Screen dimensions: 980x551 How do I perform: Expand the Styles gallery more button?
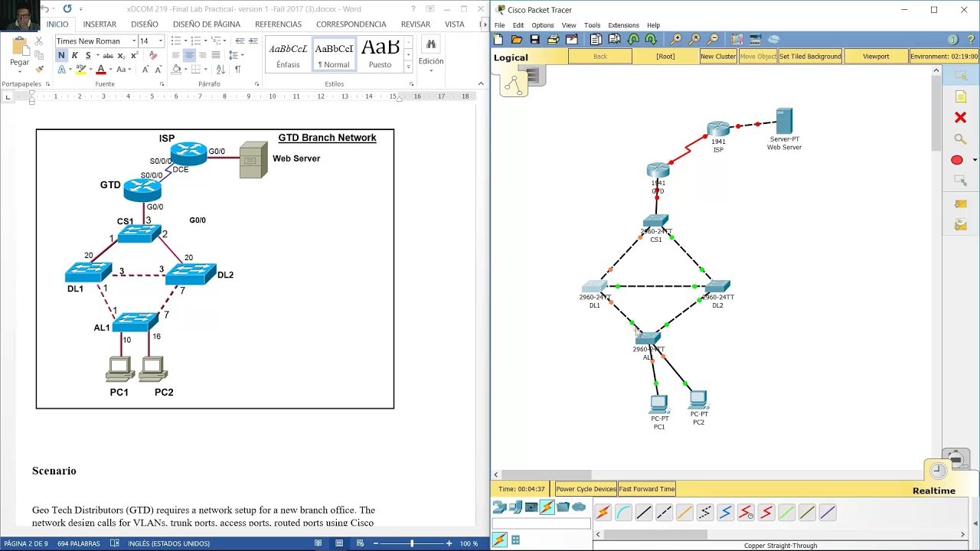coord(408,67)
